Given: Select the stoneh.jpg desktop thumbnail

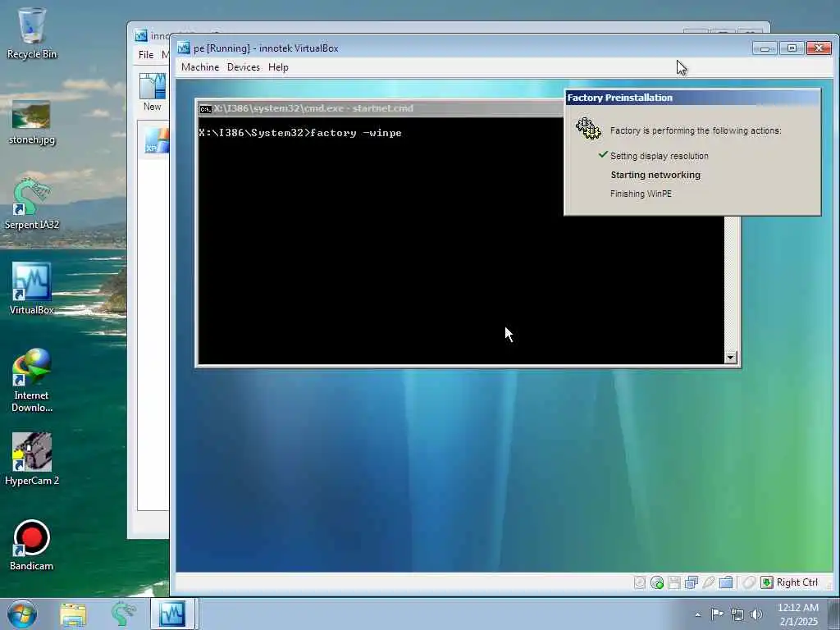Looking at the screenshot, I should [32, 122].
